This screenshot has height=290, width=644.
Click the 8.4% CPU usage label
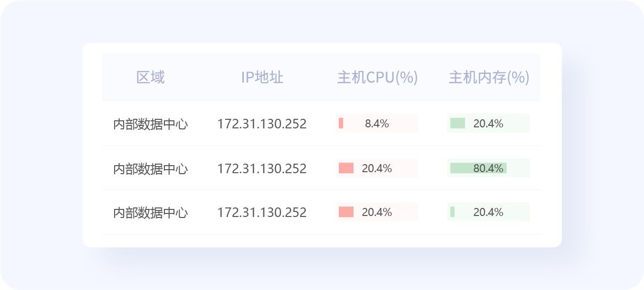377,123
